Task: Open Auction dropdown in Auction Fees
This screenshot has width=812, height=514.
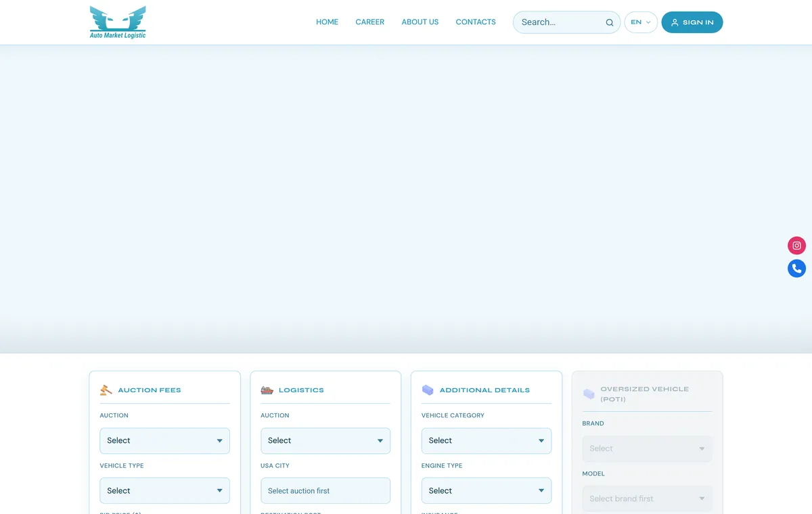Action: pos(164,441)
